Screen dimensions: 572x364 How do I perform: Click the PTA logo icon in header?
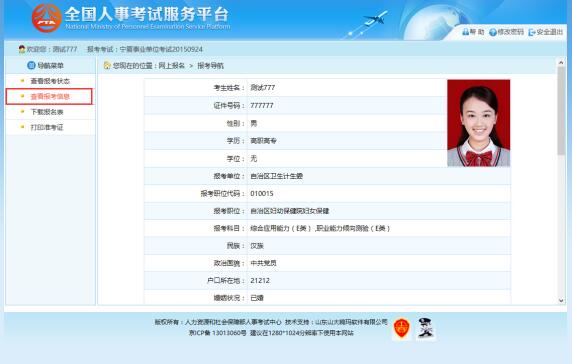point(46,18)
